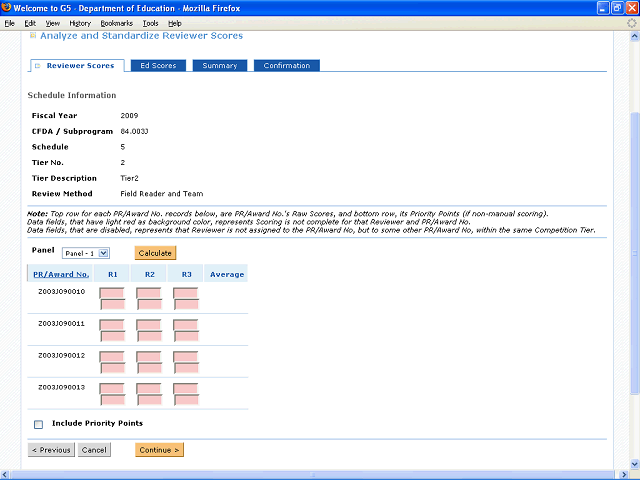Click the Fiscal Year value 2009
Screen dimensions: 640x480
pos(129,116)
